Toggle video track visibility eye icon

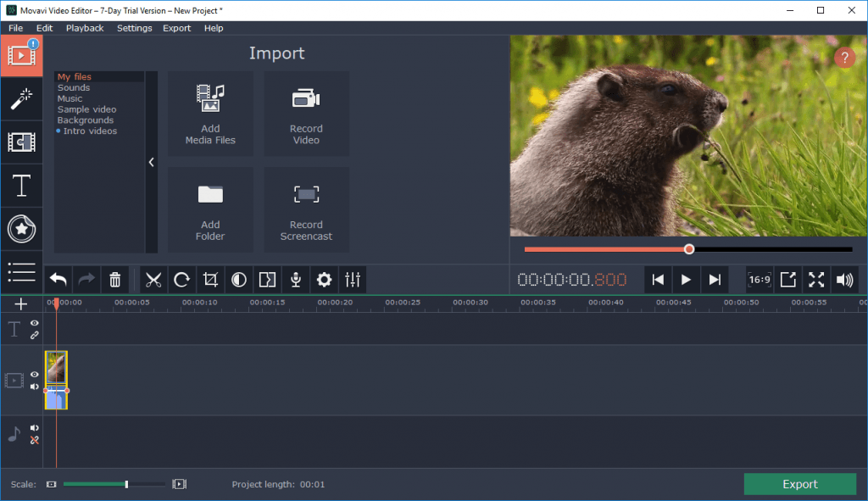(x=35, y=374)
